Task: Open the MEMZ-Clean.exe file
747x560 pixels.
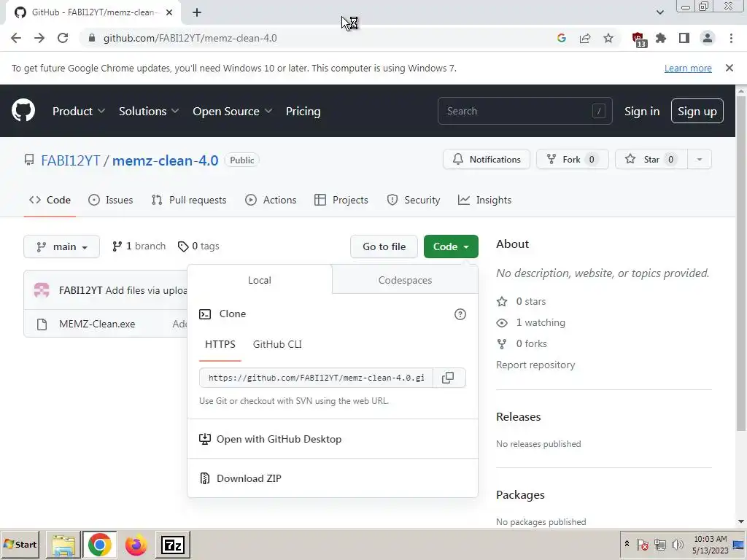Action: tap(97, 324)
